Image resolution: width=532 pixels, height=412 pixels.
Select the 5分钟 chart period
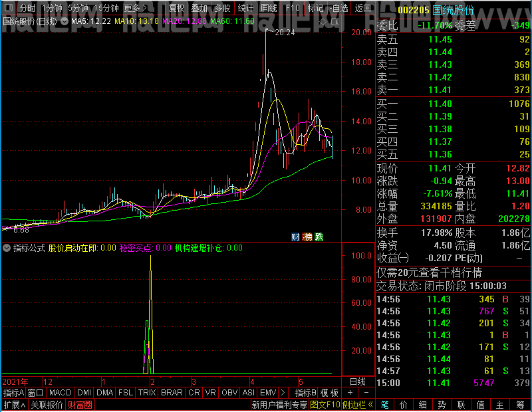[78, 8]
